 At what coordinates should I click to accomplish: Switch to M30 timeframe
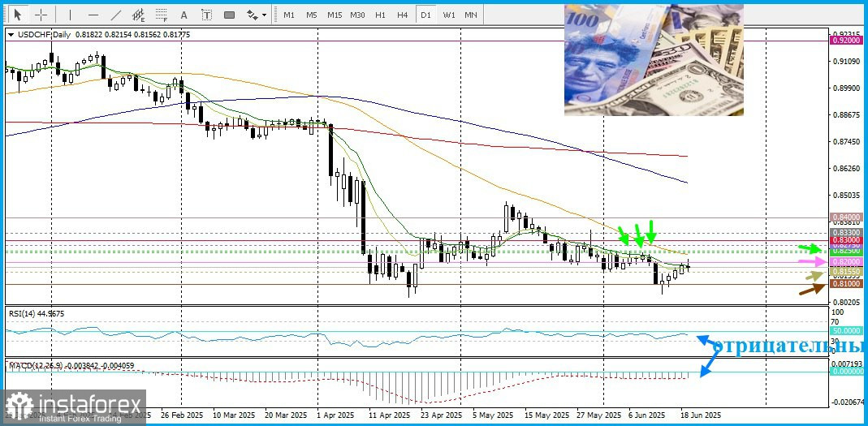click(357, 15)
